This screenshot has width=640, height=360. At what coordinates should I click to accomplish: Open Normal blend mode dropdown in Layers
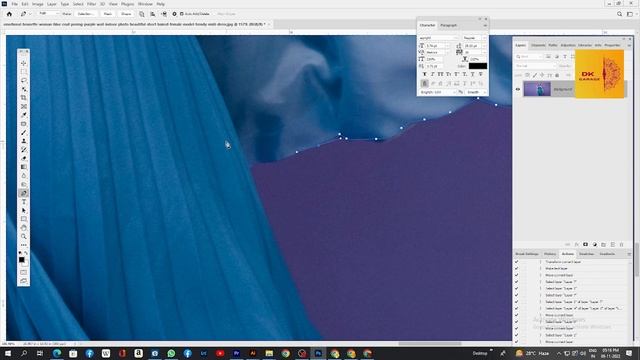(535, 66)
